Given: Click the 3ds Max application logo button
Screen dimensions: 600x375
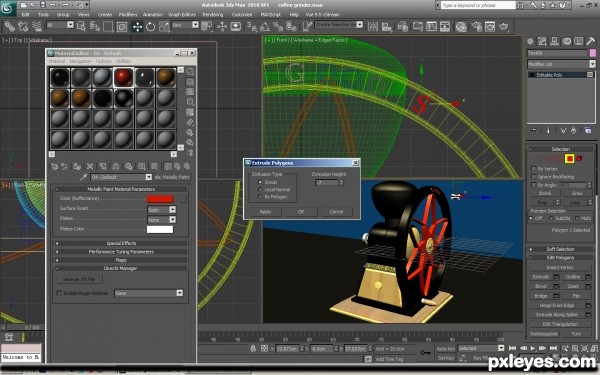Looking at the screenshot, I should pyautogui.click(x=8, y=8).
